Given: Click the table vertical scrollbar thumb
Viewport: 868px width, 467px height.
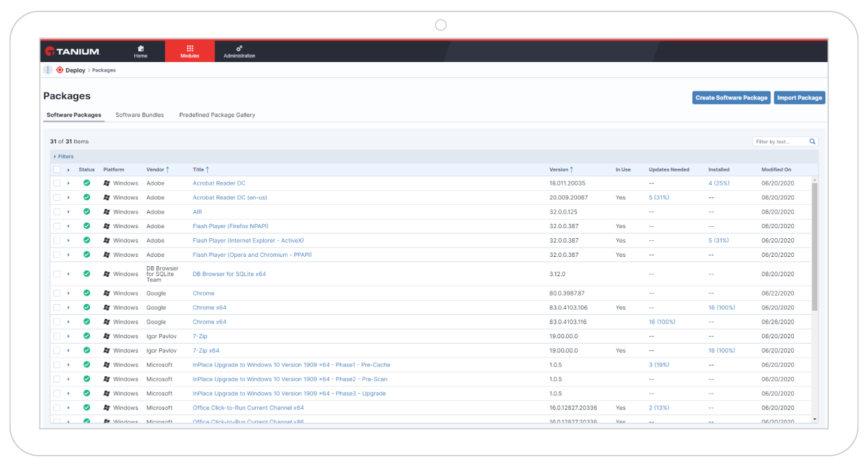Looking at the screenshot, I should 814,247.
